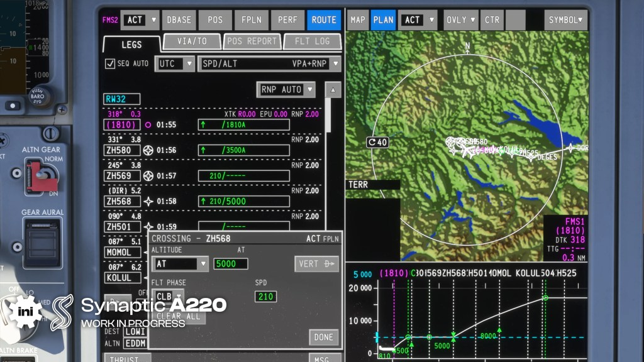Click the north arrow on the map compass
Screen dimensions: 644x362
tap(467, 47)
